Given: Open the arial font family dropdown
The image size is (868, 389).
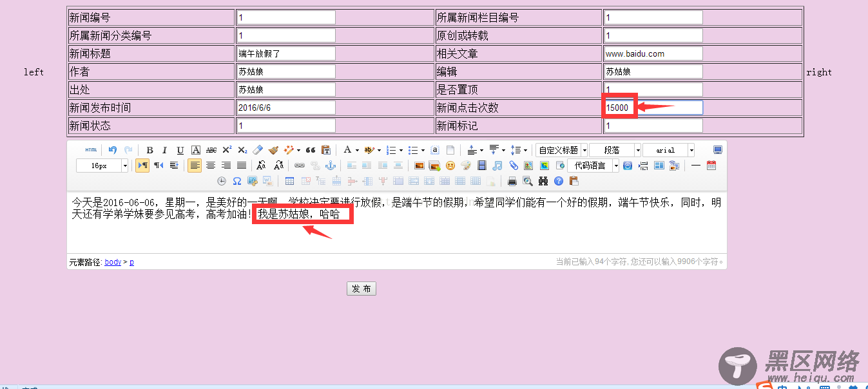Looking at the screenshot, I should click(x=668, y=150).
